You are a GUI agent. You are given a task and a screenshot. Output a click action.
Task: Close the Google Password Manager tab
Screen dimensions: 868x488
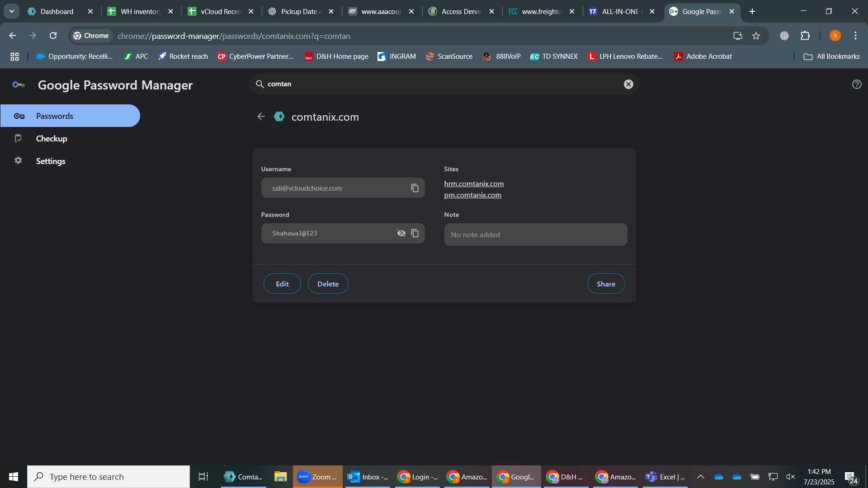click(x=732, y=11)
